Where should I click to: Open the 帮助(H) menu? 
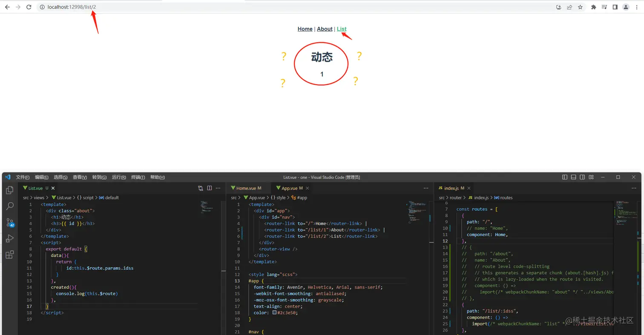coord(158,177)
